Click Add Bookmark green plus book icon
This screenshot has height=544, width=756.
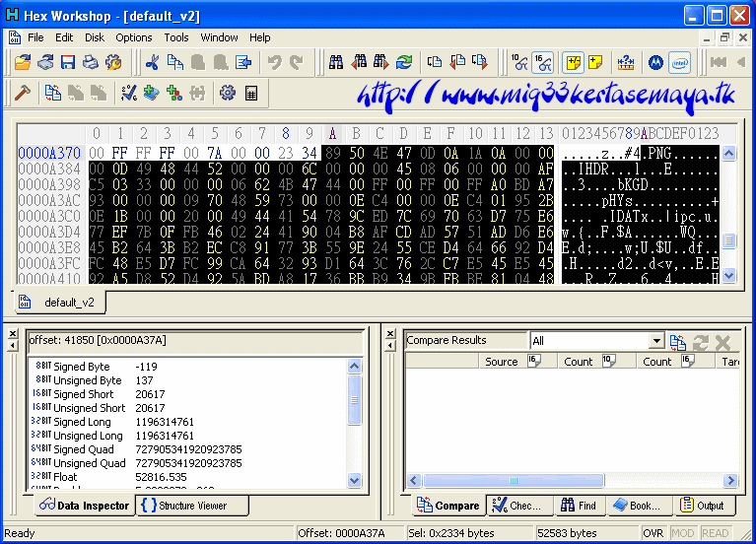(x=152, y=93)
